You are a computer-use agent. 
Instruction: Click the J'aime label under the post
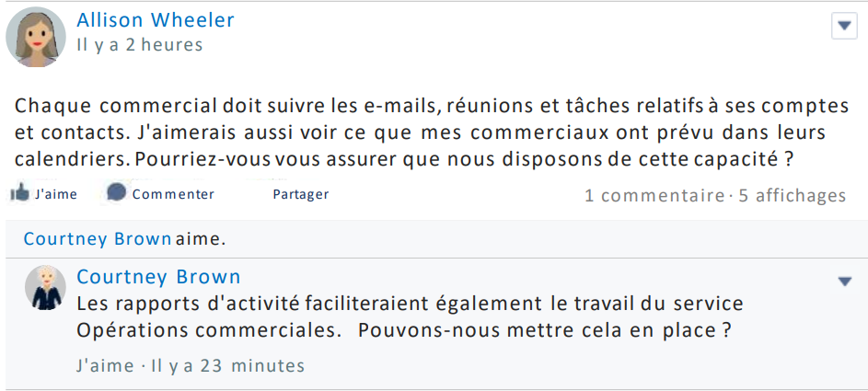click(56, 194)
